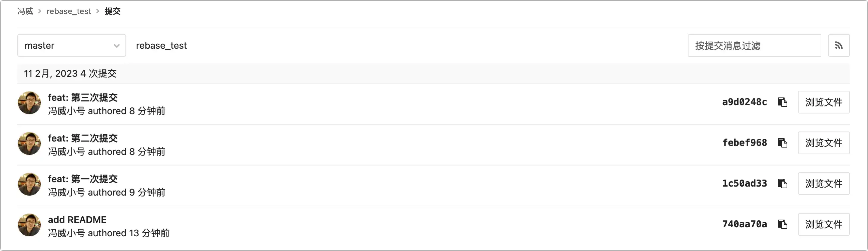Copy commit SHA 1c50ad33
This screenshot has height=251, width=868.
point(782,184)
